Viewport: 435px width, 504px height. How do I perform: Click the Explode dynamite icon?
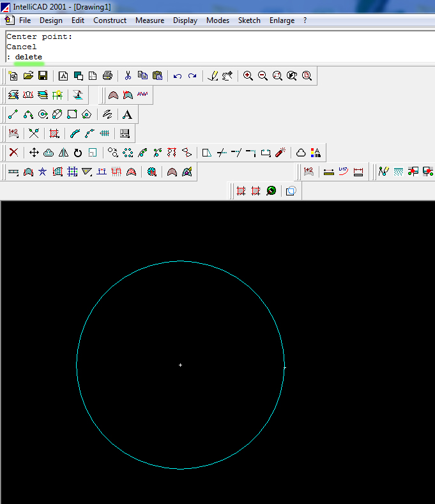[280, 153]
